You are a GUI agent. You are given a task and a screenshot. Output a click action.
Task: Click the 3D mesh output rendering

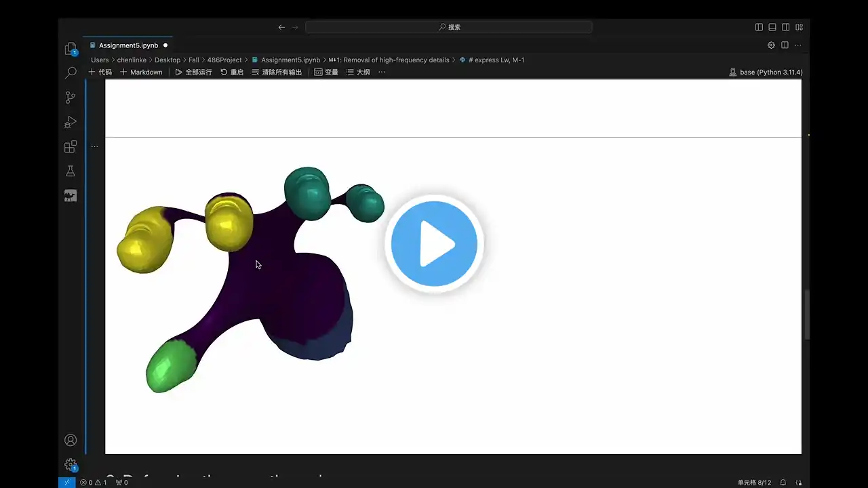[250, 279]
